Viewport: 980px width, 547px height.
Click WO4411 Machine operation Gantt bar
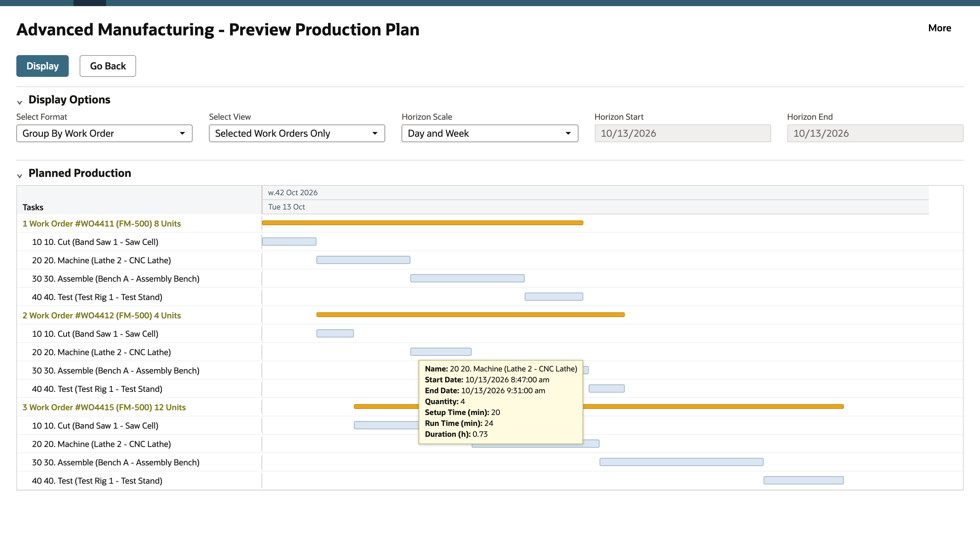pos(363,260)
